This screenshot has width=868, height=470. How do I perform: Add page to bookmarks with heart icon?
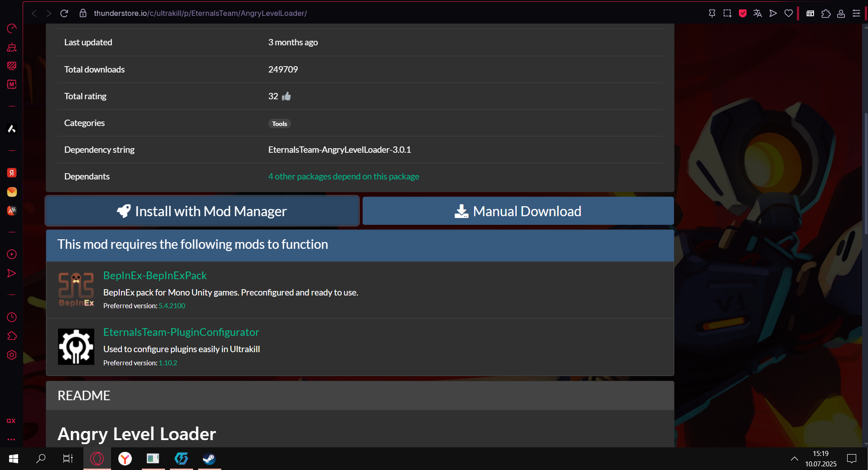point(789,14)
